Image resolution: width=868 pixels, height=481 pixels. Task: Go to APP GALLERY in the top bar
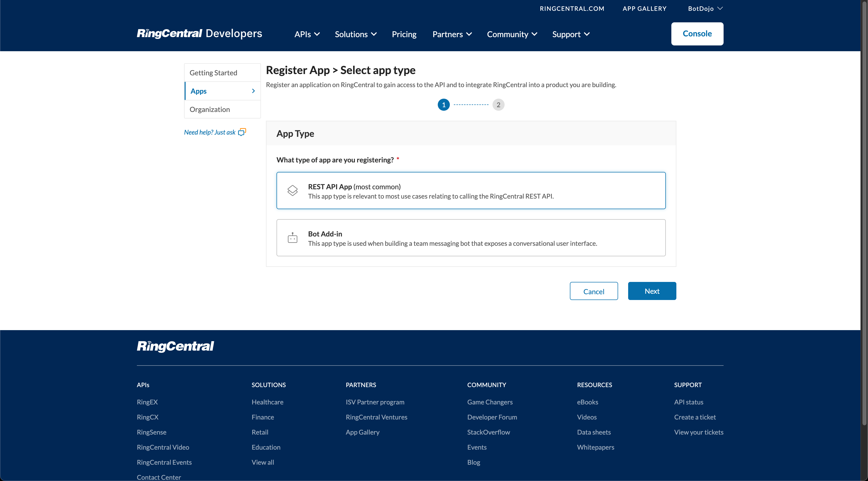pyautogui.click(x=644, y=9)
